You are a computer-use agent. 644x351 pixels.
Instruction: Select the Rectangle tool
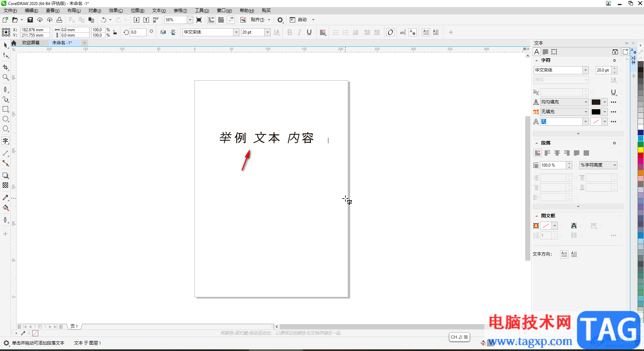coord(5,109)
